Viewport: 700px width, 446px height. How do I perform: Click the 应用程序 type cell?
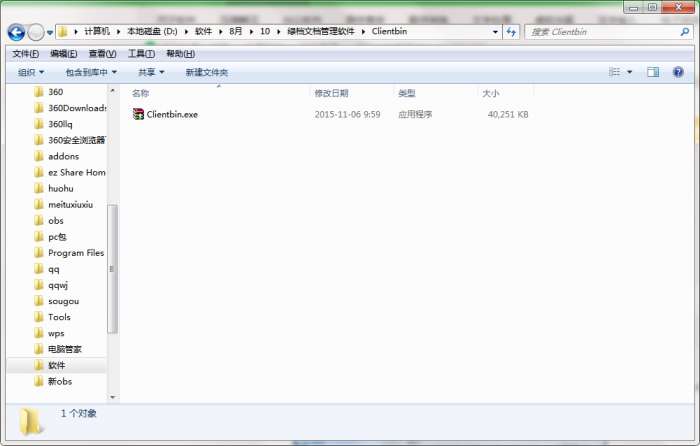tap(415, 115)
